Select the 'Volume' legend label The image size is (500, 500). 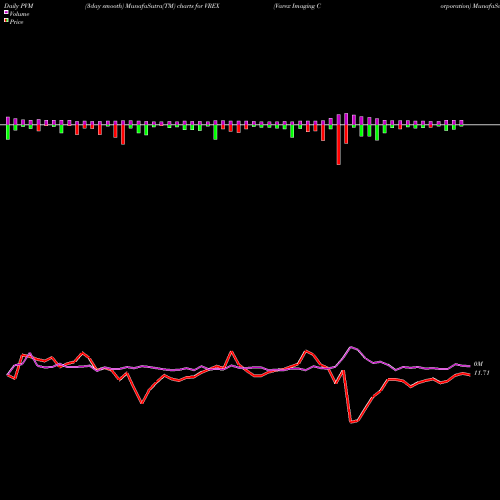pyautogui.click(x=19, y=14)
